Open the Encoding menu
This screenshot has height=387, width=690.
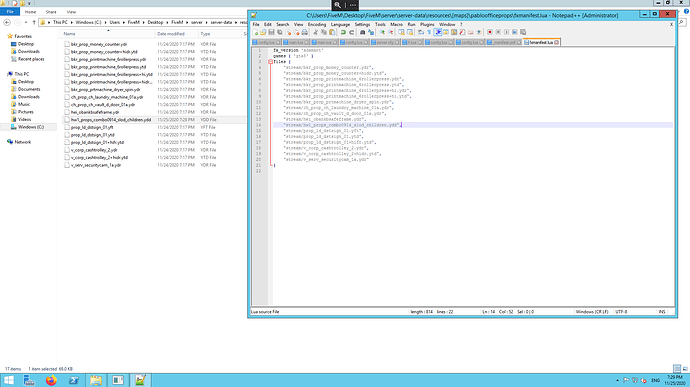[317, 24]
